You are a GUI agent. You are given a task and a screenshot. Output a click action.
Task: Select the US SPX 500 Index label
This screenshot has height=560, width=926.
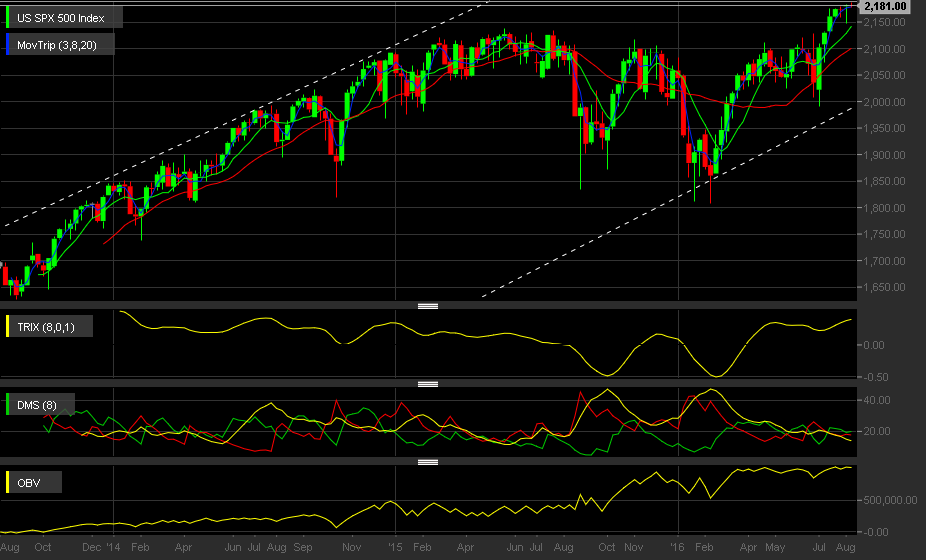[61, 18]
